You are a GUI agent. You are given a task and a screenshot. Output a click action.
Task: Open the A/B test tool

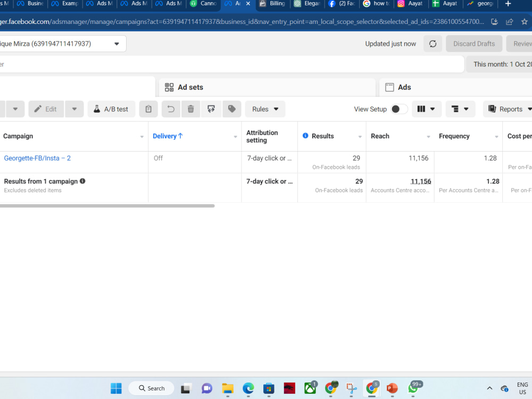pos(111,109)
